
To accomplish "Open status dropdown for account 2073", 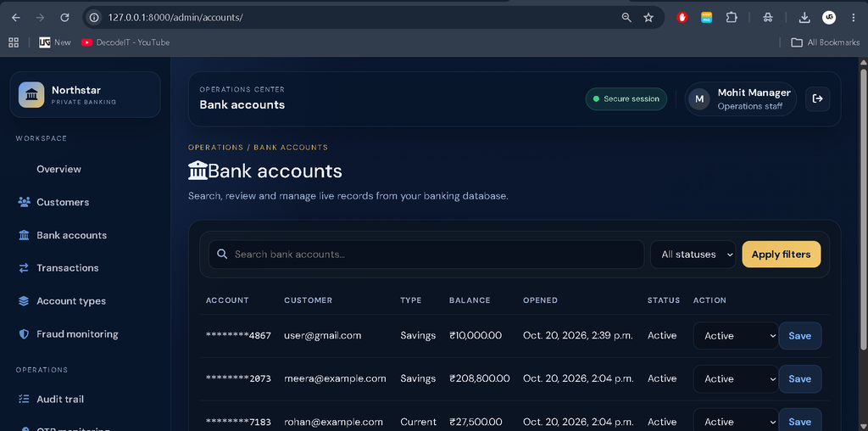I will (x=736, y=379).
